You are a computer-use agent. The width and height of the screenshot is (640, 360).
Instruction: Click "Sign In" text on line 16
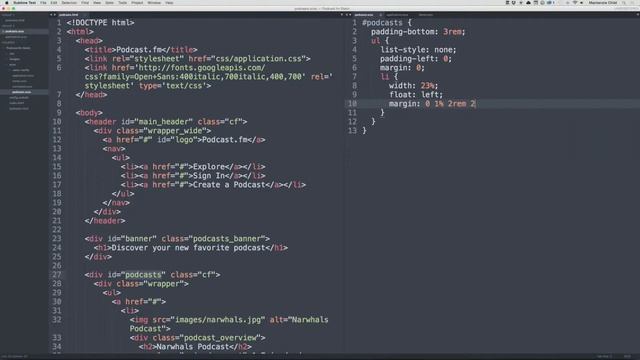[209, 176]
